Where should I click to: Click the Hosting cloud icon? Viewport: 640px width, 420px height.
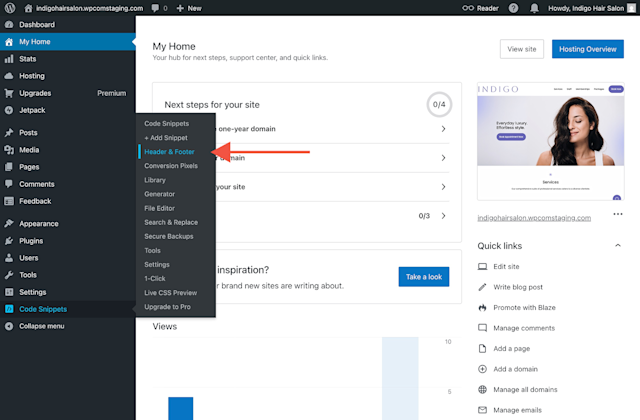click(9, 76)
